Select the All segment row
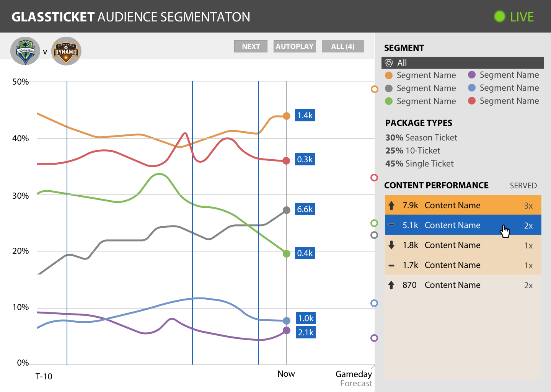The height and width of the screenshot is (392, 551). 462,63
